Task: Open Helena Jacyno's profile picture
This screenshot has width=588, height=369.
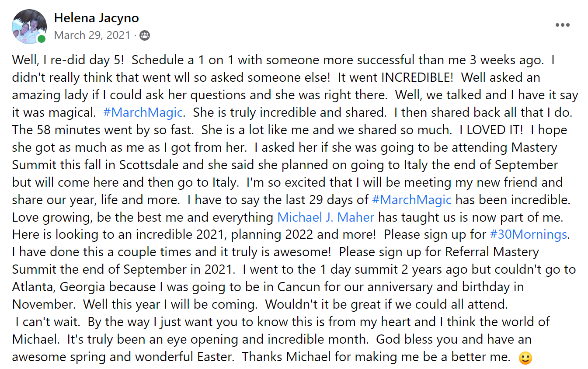Action: pos(29,26)
